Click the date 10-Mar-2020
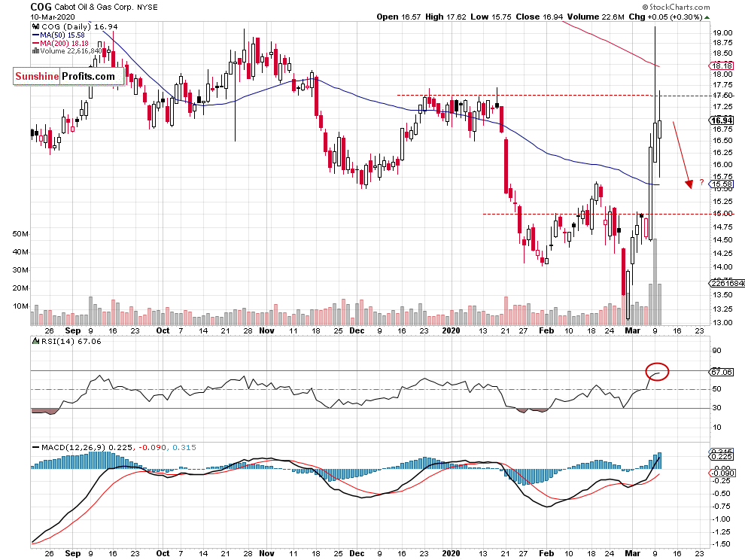The image size is (745, 560). pyautogui.click(x=52, y=17)
